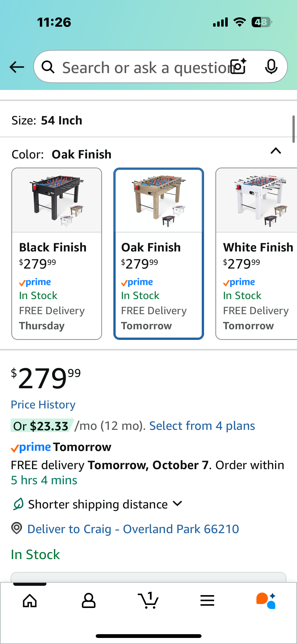Launch the Rufus AI assistant icon
This screenshot has width=297, height=644.
[x=266, y=600]
